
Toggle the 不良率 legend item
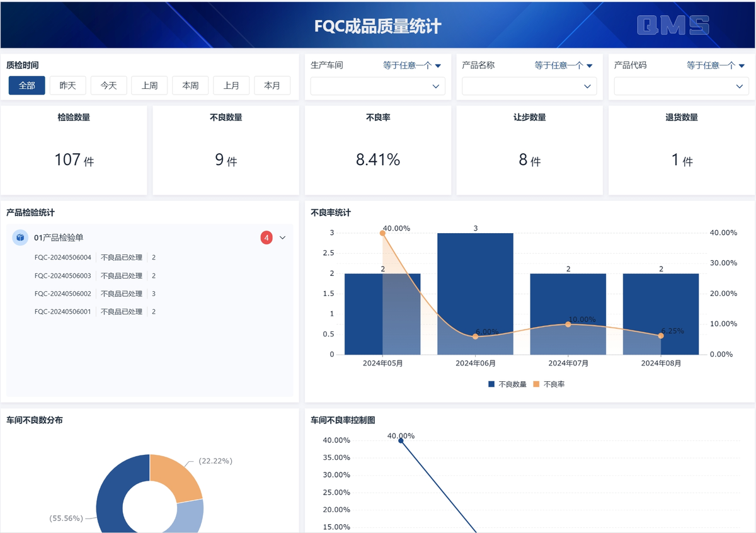coord(549,384)
